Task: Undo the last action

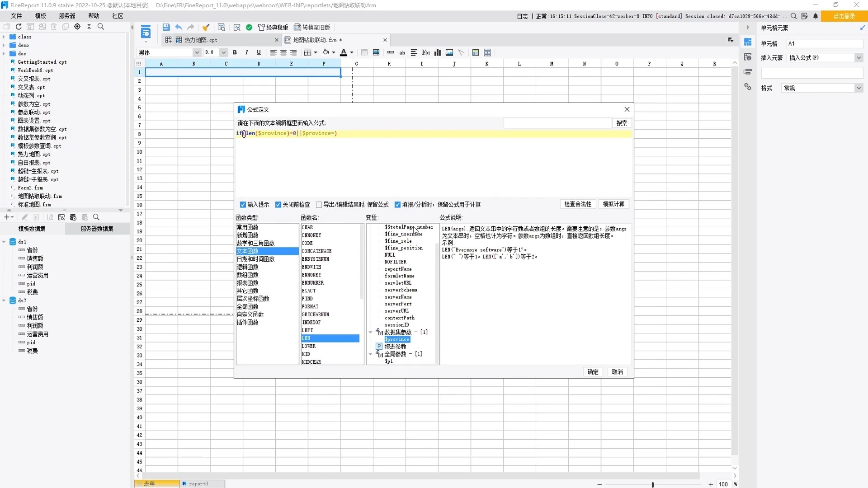Action: pos(179,28)
